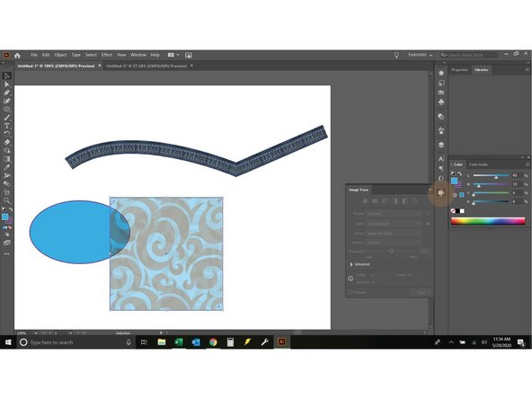Viewport: 532px width, 399px height.
Task: Open the Preset dropdown in Image Trace
Action: click(394, 214)
